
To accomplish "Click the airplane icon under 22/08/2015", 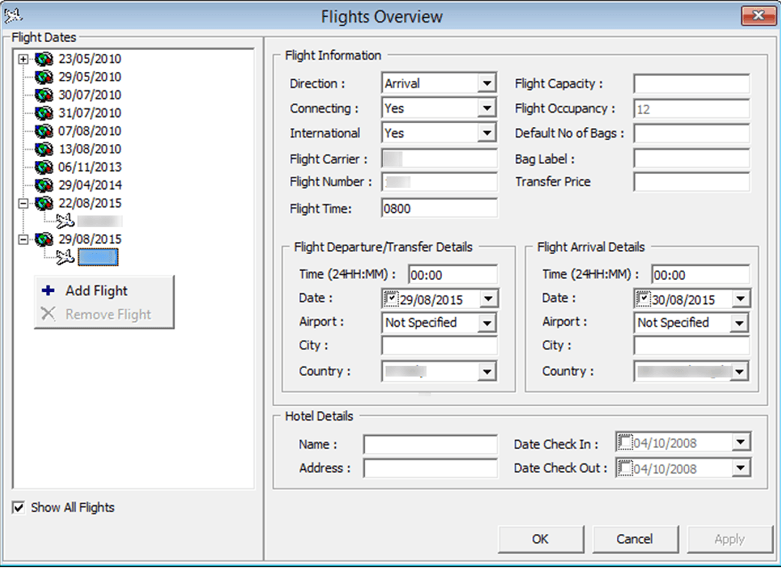I will pyautogui.click(x=65, y=221).
